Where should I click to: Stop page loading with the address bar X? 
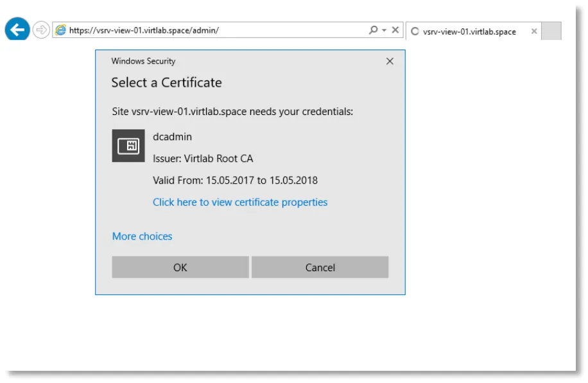pyautogui.click(x=395, y=30)
